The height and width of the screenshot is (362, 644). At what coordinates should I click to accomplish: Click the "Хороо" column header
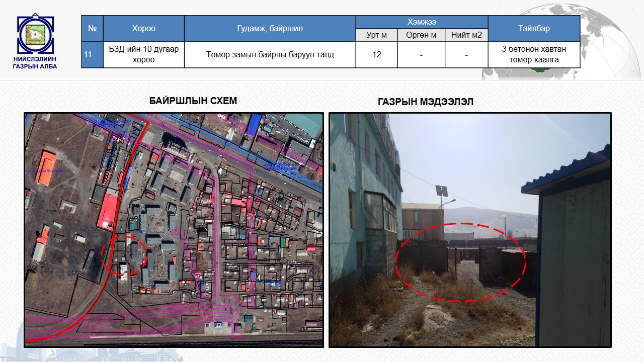143,29
